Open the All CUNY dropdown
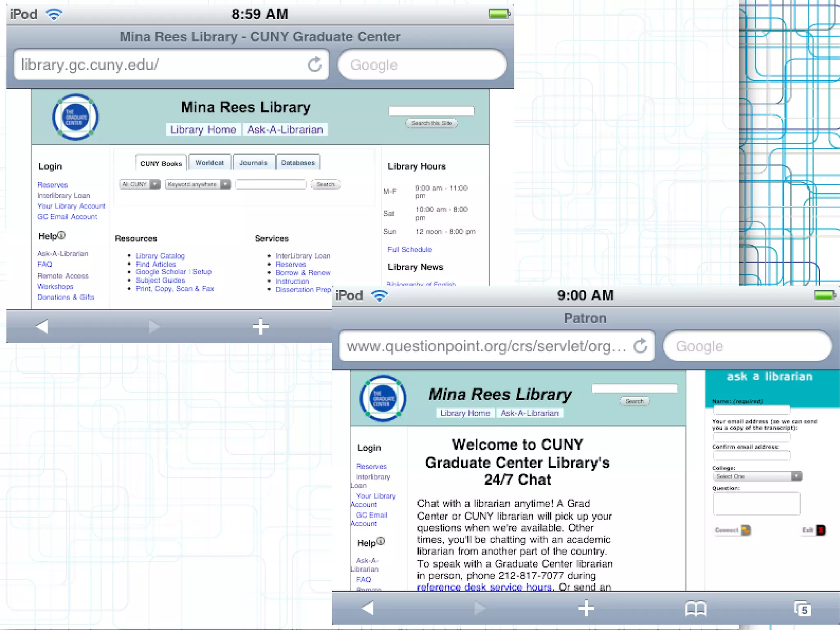Viewport: 840px width, 630px height. 139,184
